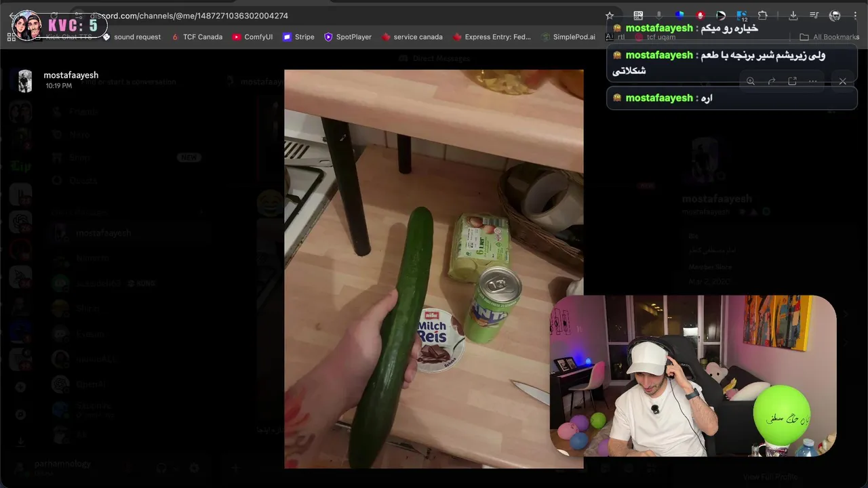The image size is (868, 488).
Task: Open the flag extension icon
Action: click(x=721, y=16)
